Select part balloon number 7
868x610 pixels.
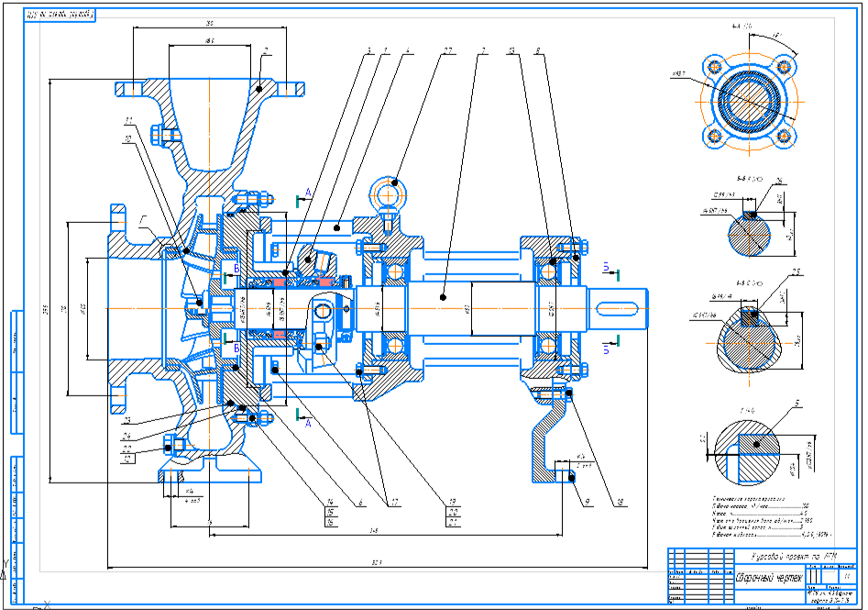click(x=483, y=51)
